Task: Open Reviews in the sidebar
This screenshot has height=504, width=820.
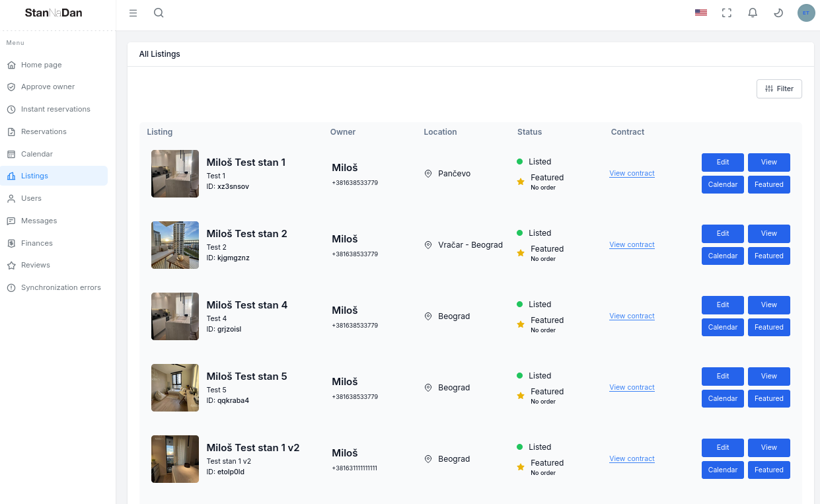Action: pyautogui.click(x=54, y=265)
